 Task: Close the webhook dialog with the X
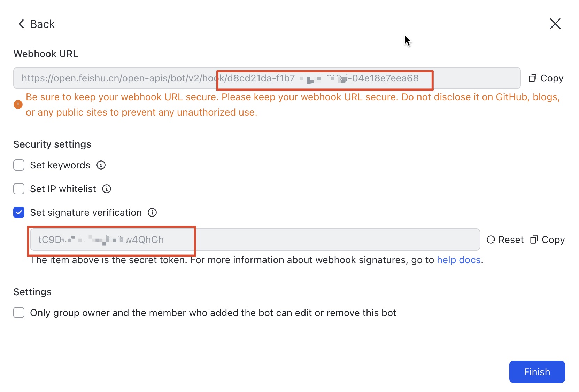tap(555, 24)
